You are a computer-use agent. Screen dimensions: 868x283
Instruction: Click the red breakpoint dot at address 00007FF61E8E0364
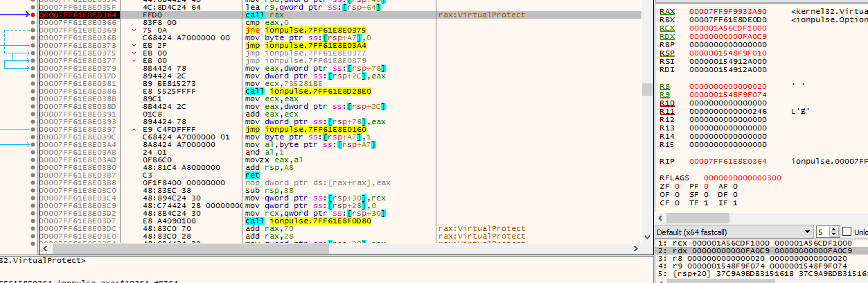tap(33, 15)
